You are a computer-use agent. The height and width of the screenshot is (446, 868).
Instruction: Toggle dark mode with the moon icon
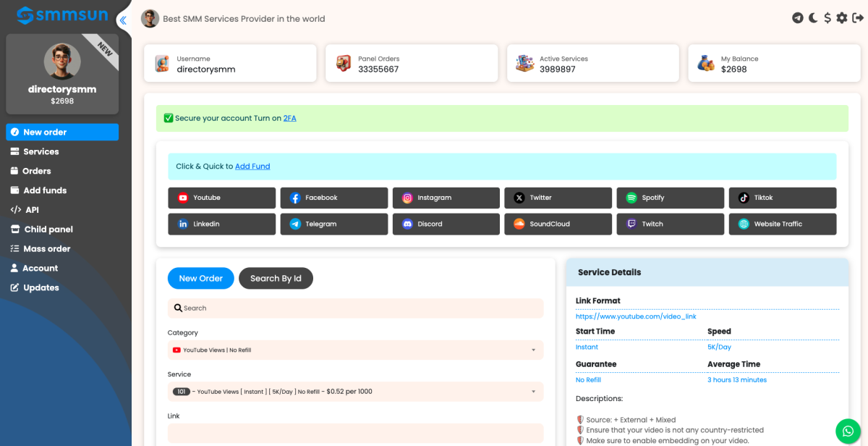pos(813,18)
